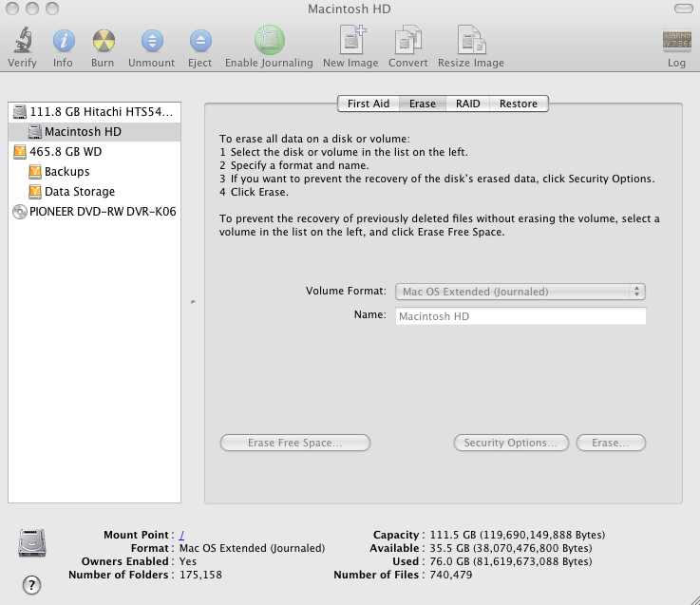Open the Mount Point slash link
Viewport: 700px width, 605px height.
coord(181,535)
